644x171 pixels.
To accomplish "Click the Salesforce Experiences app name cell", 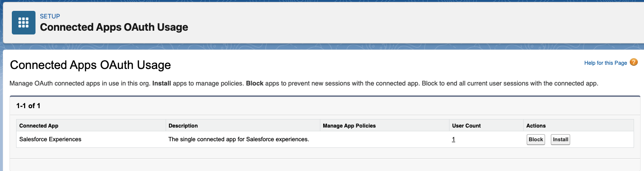I will click(x=50, y=139).
